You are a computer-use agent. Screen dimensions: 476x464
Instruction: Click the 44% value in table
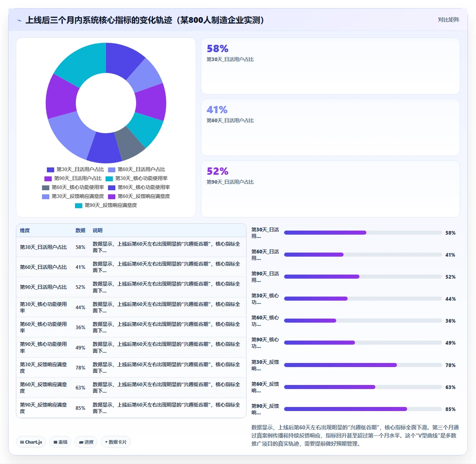click(x=80, y=307)
